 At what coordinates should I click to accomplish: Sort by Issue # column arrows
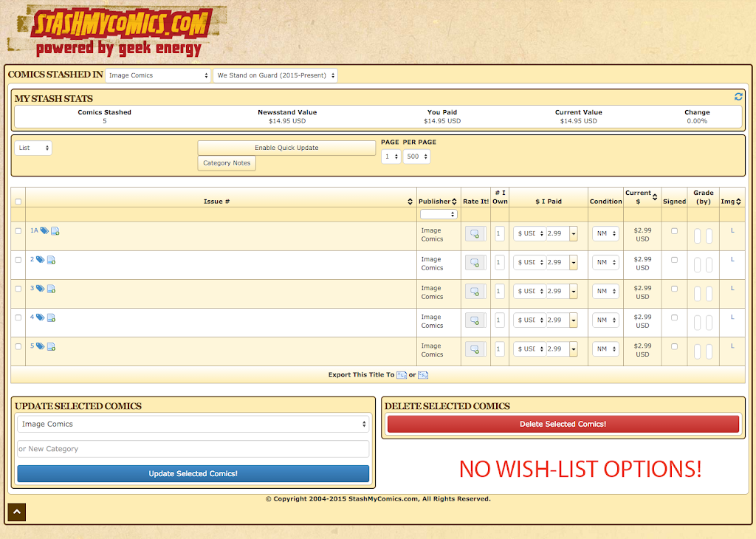(410, 202)
